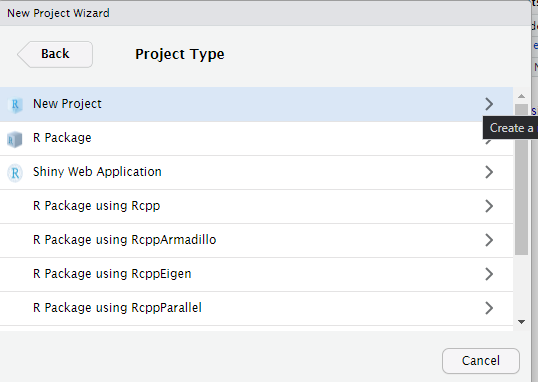The width and height of the screenshot is (538, 382).
Task: Click the New Project R cube icon
Action: point(15,104)
